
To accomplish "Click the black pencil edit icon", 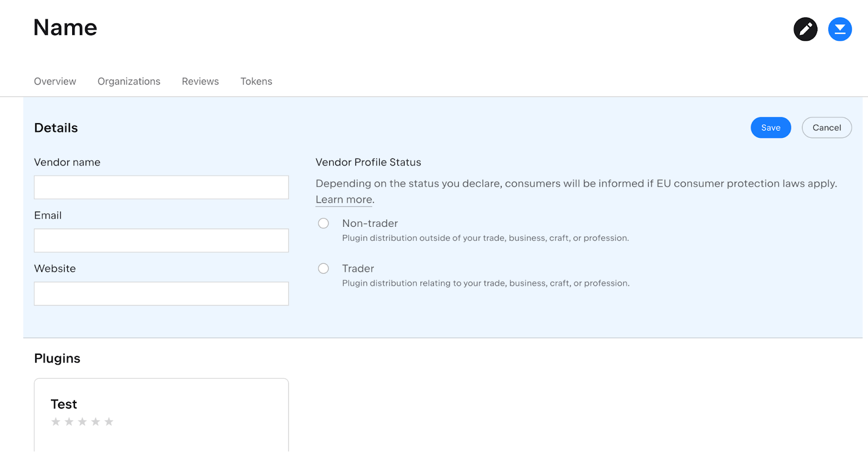I will tap(805, 29).
